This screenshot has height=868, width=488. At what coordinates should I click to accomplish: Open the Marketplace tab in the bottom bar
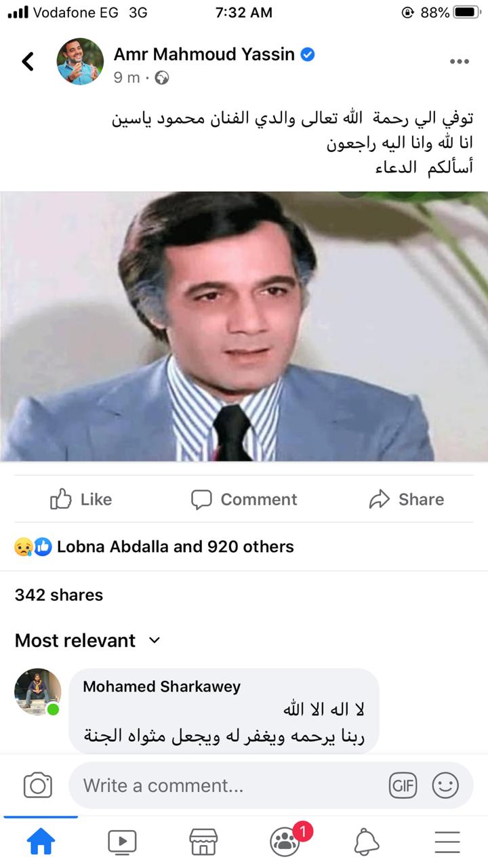click(x=203, y=842)
